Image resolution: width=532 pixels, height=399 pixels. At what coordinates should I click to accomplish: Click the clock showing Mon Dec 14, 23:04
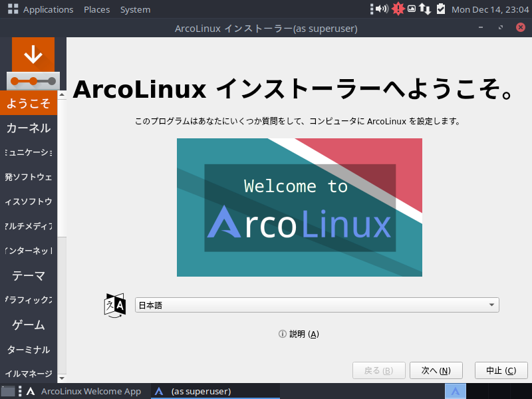(x=490, y=9)
